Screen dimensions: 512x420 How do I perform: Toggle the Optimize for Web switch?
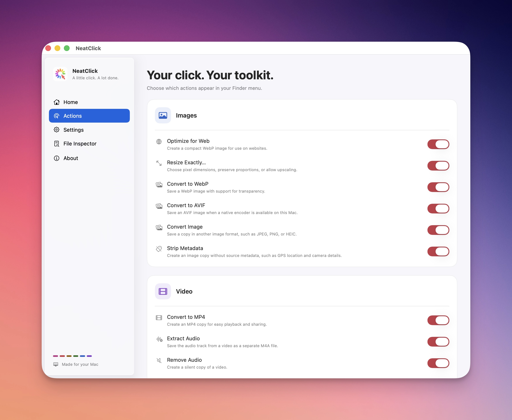click(438, 144)
